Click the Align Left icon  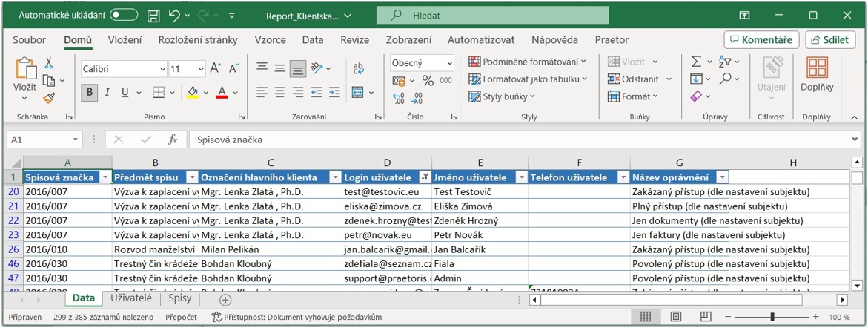pyautogui.click(x=262, y=93)
